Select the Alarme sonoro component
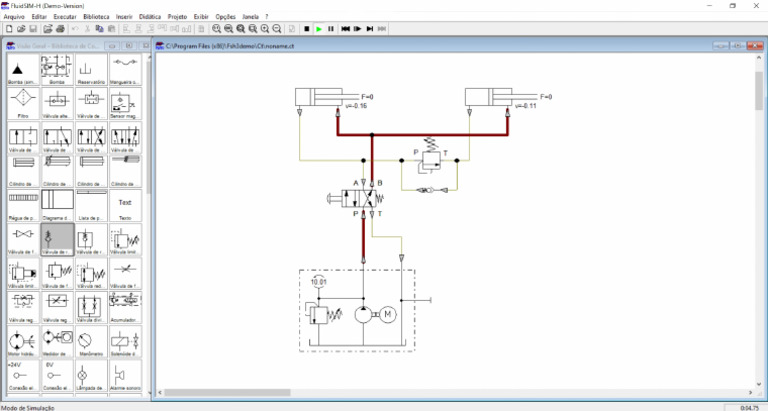 coord(125,374)
